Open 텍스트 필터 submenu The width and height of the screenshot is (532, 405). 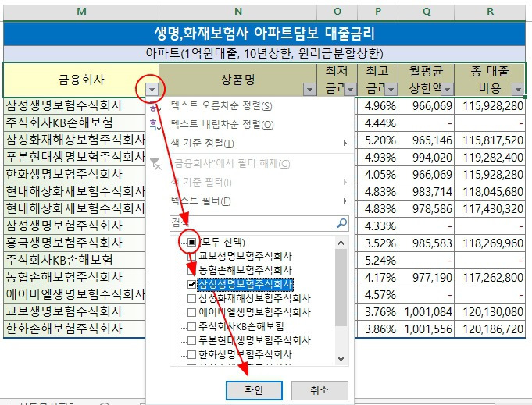point(249,201)
